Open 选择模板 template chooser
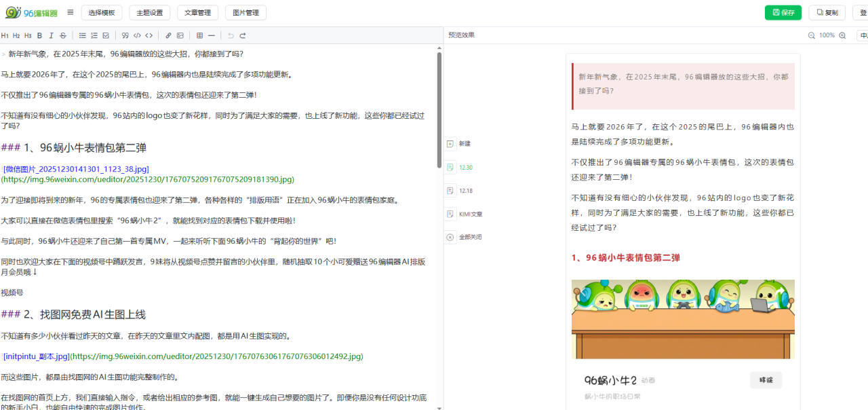Viewport: 868px width, 410px height. (102, 12)
